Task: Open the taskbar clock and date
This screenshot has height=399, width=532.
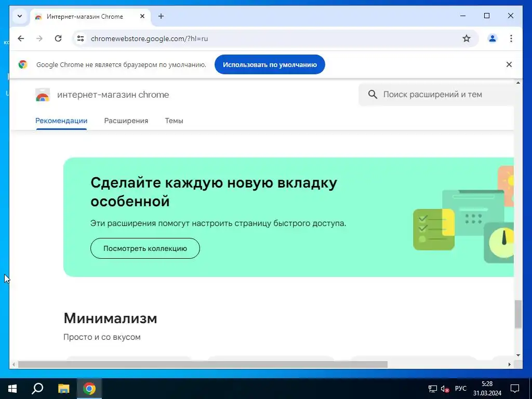Action: pyautogui.click(x=487, y=389)
